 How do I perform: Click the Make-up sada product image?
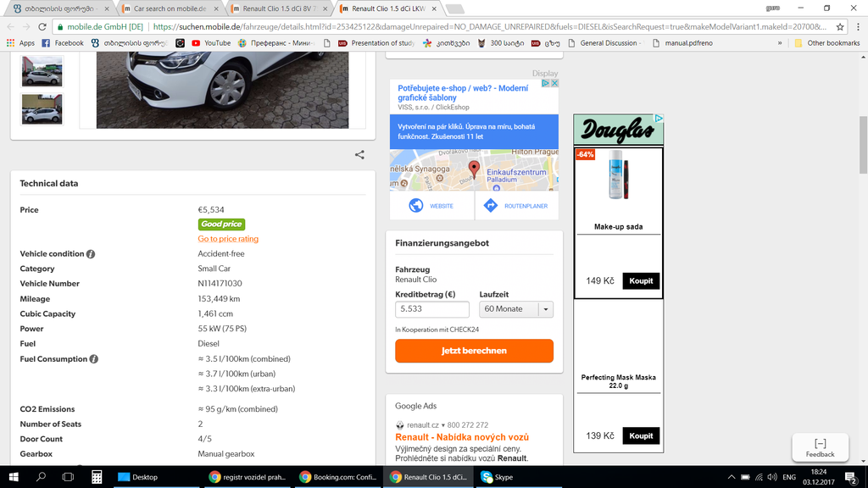[x=618, y=176]
